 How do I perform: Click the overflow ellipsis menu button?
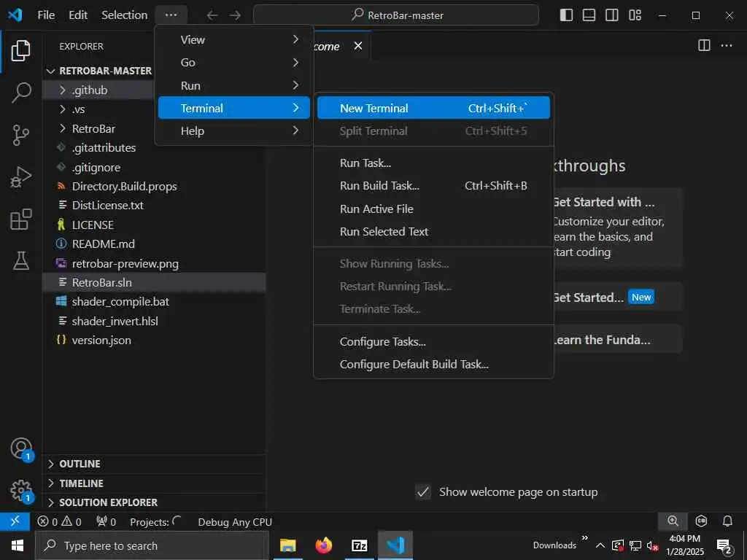click(171, 15)
